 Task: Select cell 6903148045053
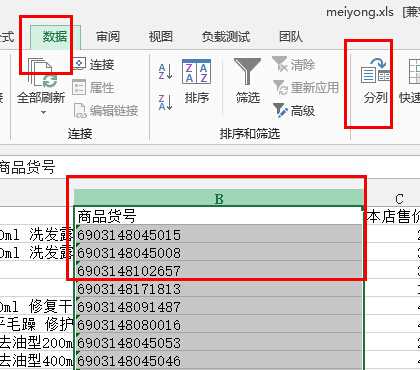[219, 342]
